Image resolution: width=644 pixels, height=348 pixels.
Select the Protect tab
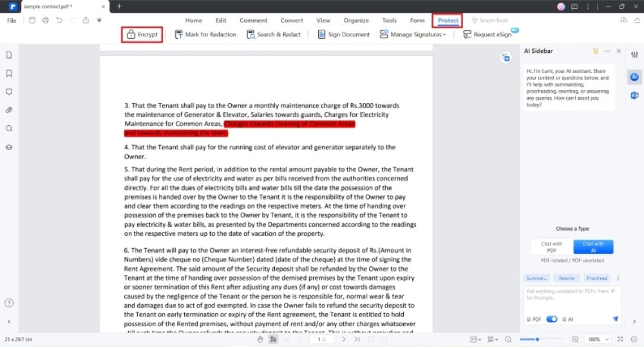[x=448, y=20]
